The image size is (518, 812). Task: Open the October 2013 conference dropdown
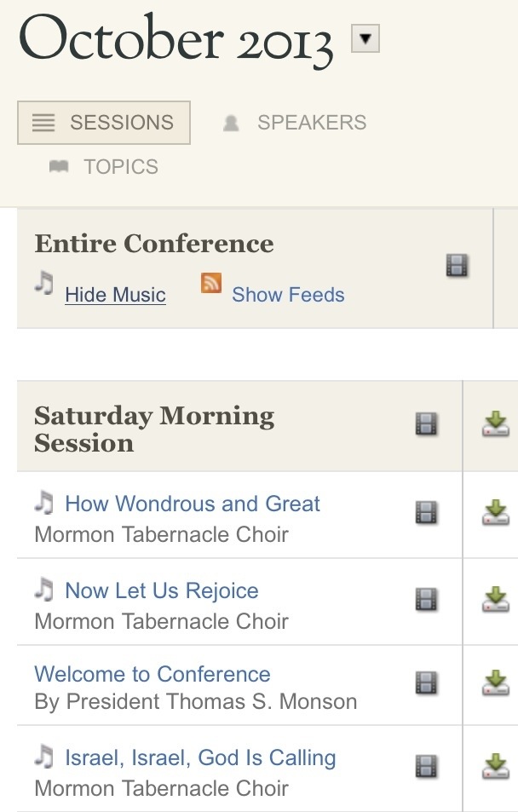(365, 38)
